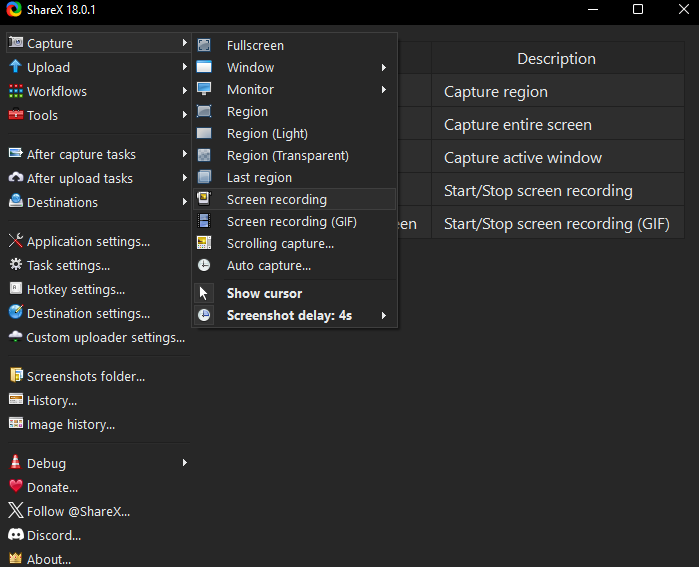Click the Scrolling capture icon
This screenshot has width=699, height=567.
coord(204,243)
